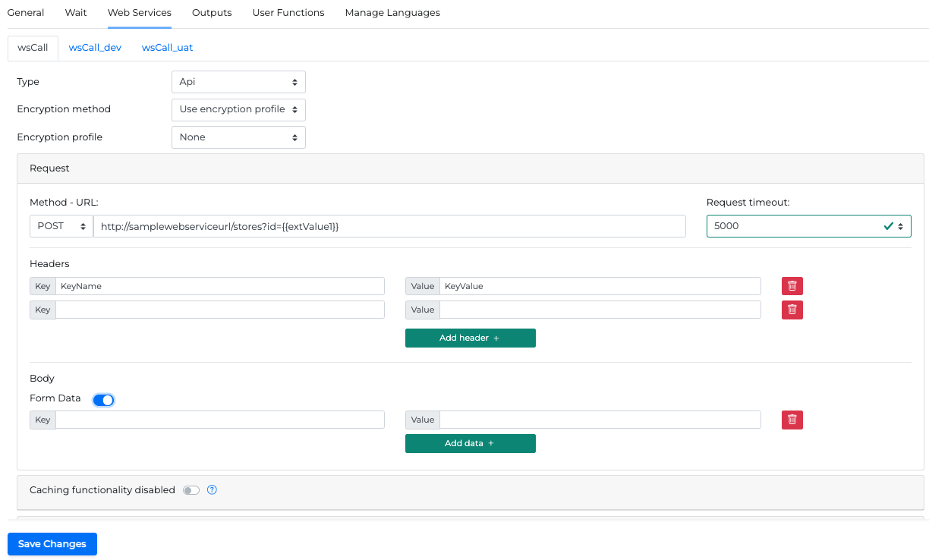Expand the Encryption method dropdown
The height and width of the screenshot is (560, 929).
pos(238,109)
